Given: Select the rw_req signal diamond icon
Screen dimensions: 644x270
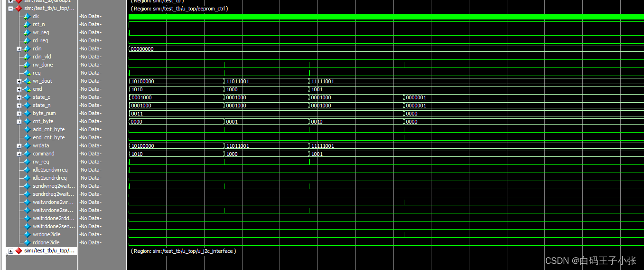Looking at the screenshot, I should click(27, 162).
